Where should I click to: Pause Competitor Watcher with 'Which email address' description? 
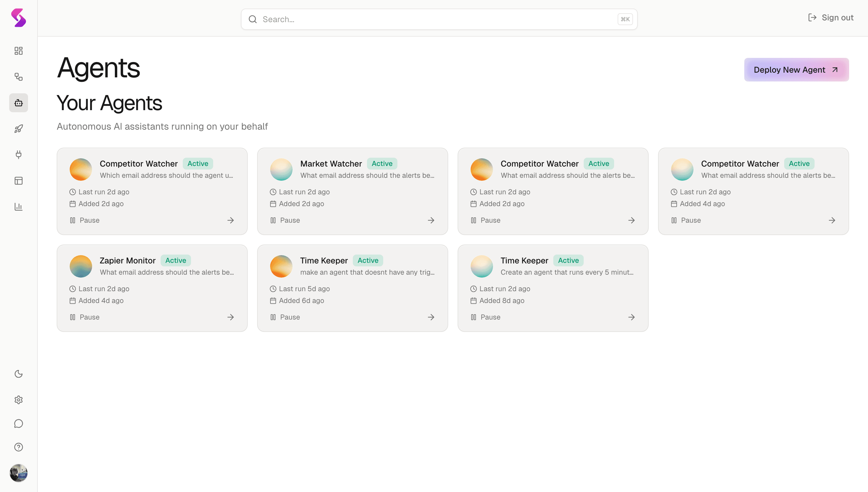point(84,220)
